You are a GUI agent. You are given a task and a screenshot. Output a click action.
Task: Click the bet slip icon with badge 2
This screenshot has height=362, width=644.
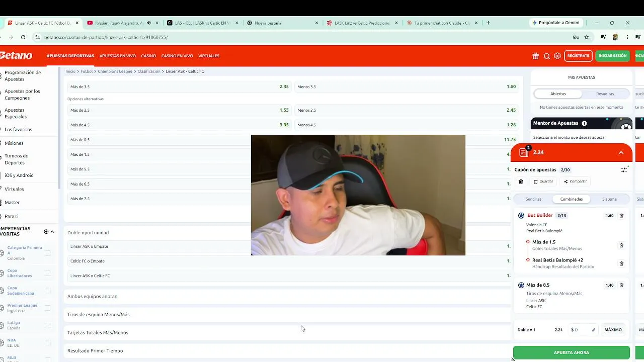(x=524, y=152)
